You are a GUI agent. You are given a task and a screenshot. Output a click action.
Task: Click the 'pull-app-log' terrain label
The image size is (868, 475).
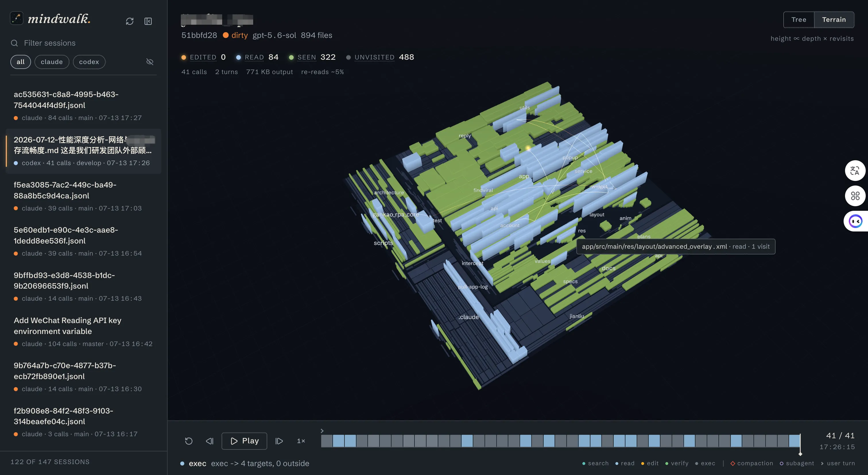tap(473, 287)
